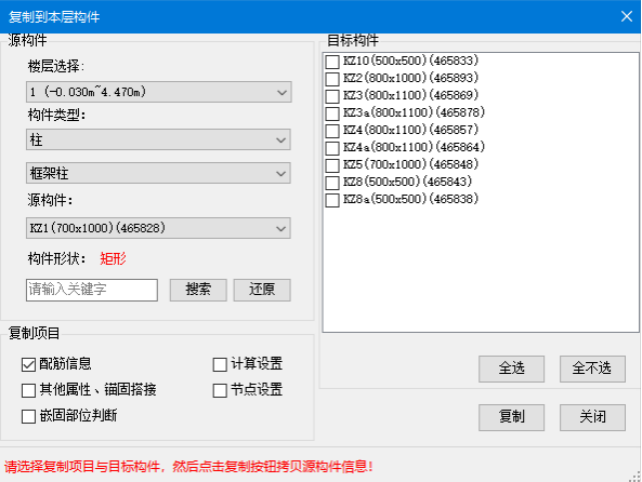Click 全不选 to deselect all
642x482 pixels.
tap(592, 368)
